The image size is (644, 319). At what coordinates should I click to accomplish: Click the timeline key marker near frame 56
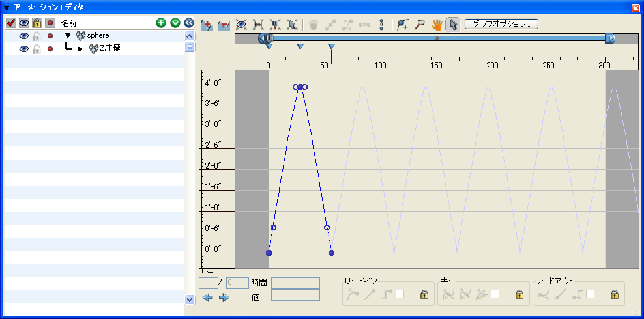[x=332, y=47]
